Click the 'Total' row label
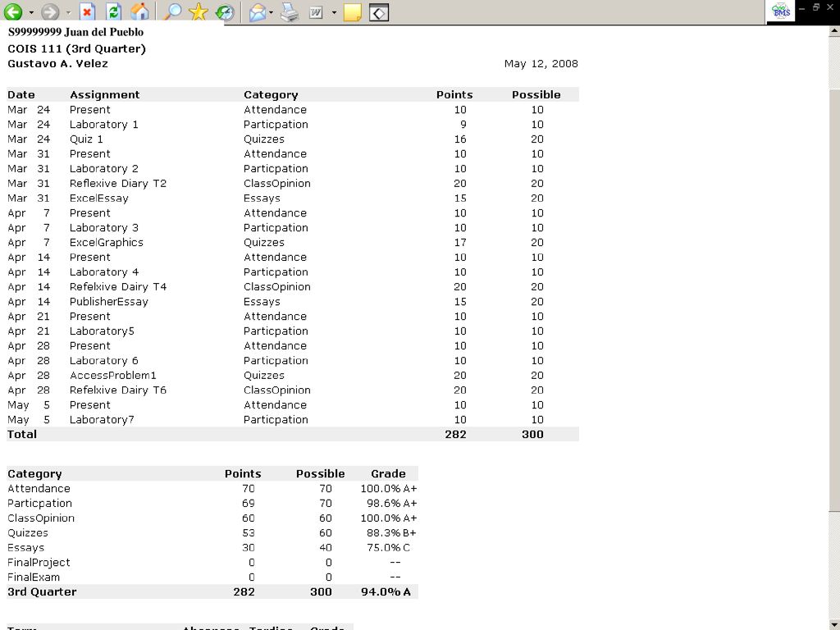This screenshot has height=630, width=840. (22, 435)
